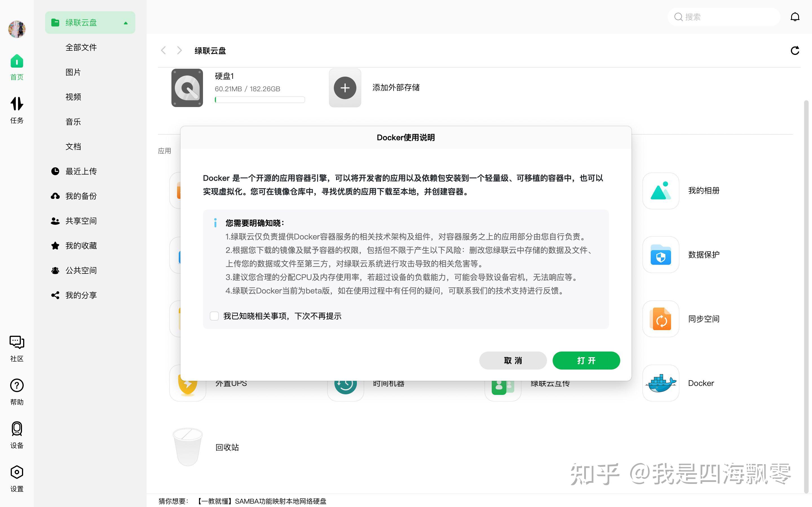Image resolution: width=812 pixels, height=507 pixels.
Task: Select 我的收藏 in the sidebar
Action: tap(81, 245)
